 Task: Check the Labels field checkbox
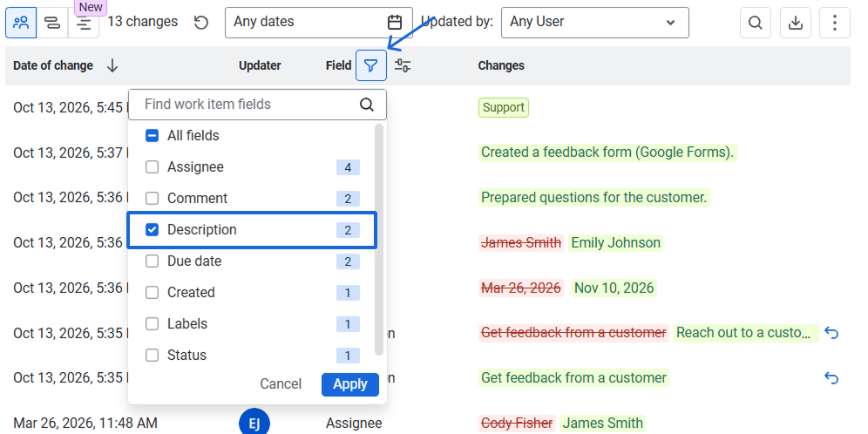(x=152, y=324)
